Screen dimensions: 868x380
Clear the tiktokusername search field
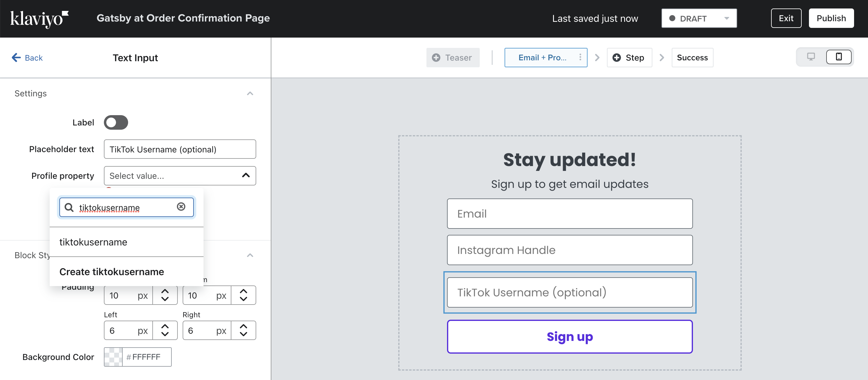(181, 207)
